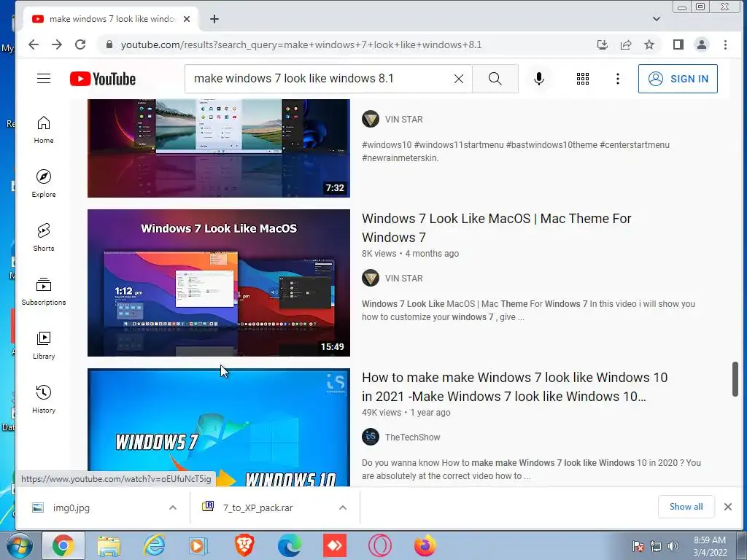Click the volume speaker tray icon

673,546
